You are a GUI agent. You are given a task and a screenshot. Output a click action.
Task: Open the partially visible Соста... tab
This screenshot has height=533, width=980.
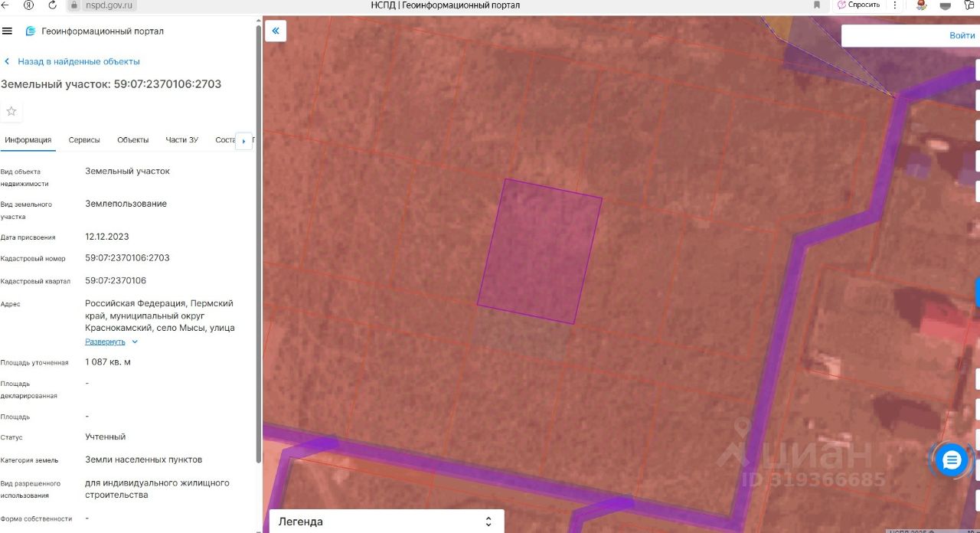[225, 140]
